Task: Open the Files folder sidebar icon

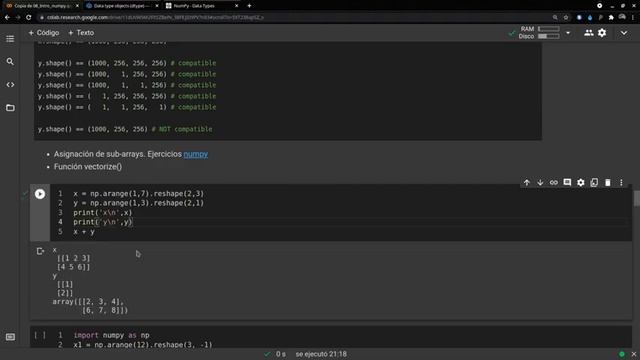Action: [x=10, y=108]
